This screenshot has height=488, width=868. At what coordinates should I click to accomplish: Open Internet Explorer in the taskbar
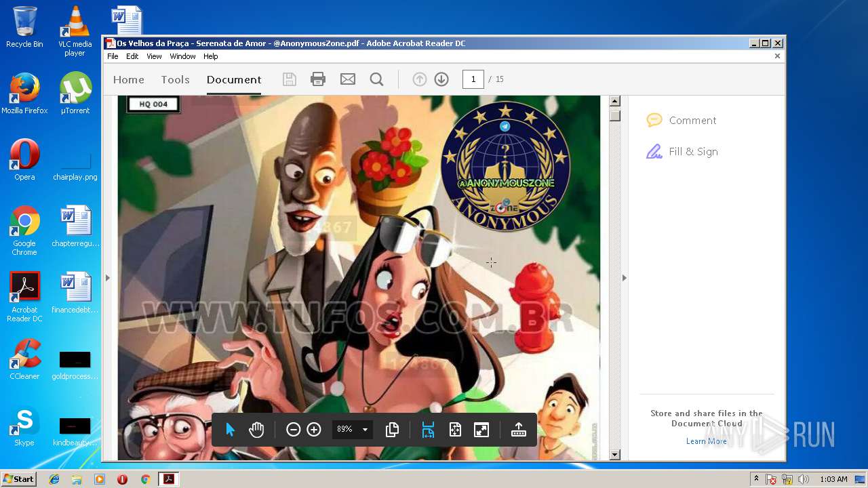54,479
